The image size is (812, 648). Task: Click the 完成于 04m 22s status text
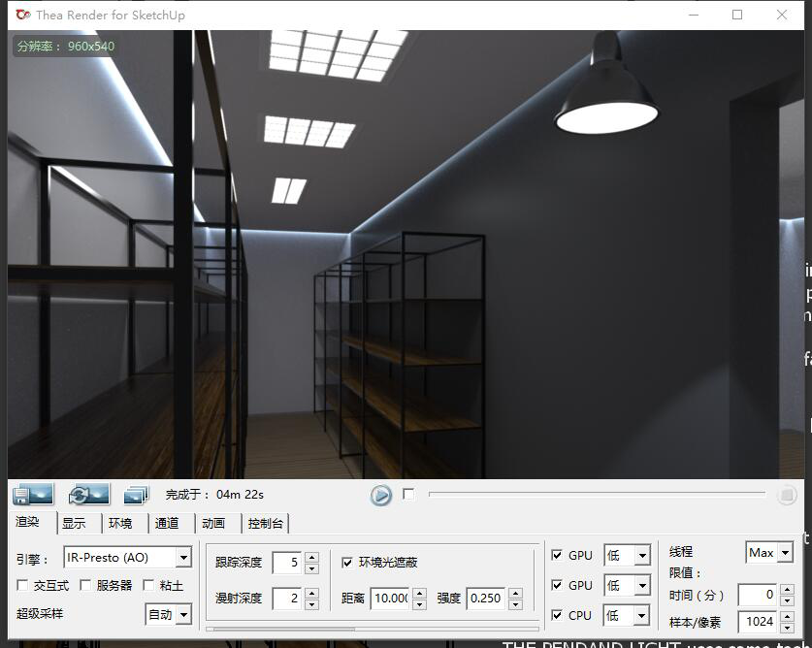214,495
